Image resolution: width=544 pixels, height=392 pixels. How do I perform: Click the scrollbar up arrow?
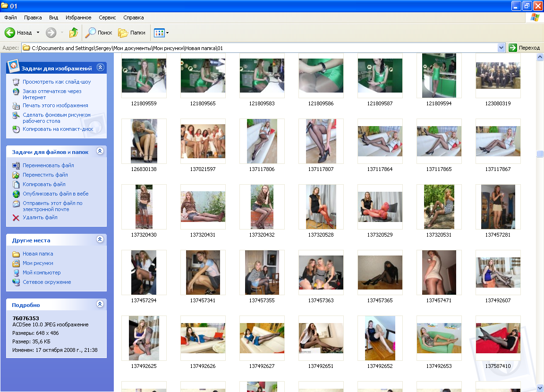point(540,57)
